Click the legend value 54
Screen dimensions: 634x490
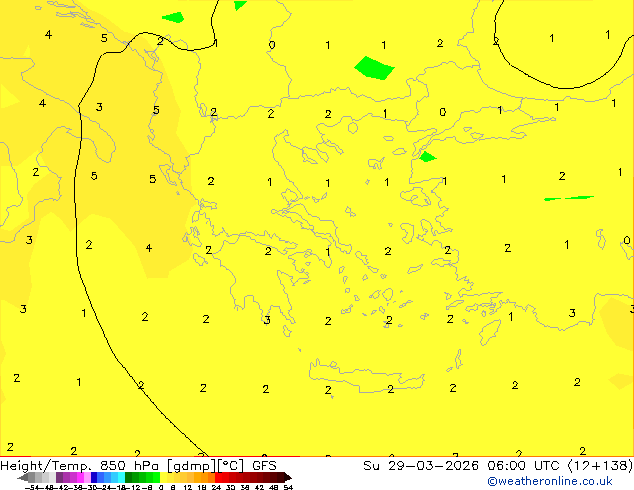[288, 487]
